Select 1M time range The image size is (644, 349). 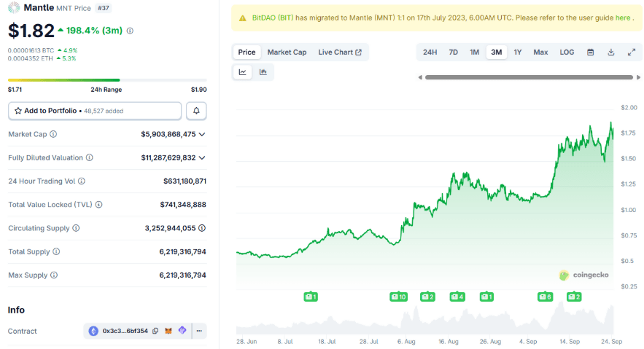click(x=474, y=52)
